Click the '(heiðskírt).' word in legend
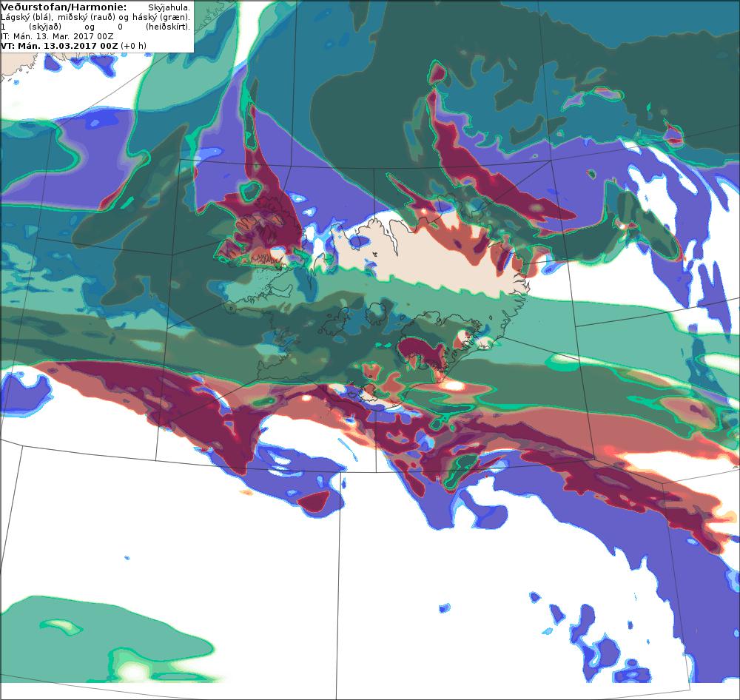This screenshot has width=740, height=700. pos(167,27)
